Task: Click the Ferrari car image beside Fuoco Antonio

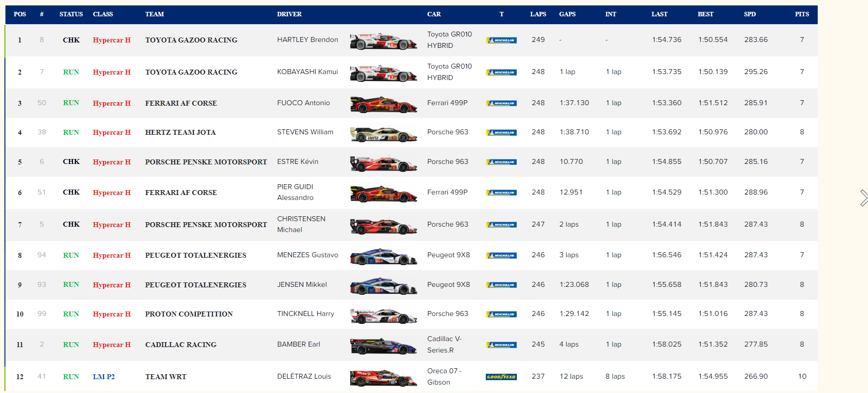Action: tap(383, 104)
